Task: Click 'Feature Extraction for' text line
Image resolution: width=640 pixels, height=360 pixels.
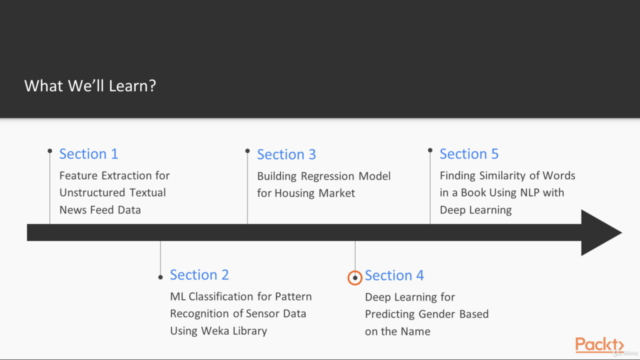Action: coord(114,176)
